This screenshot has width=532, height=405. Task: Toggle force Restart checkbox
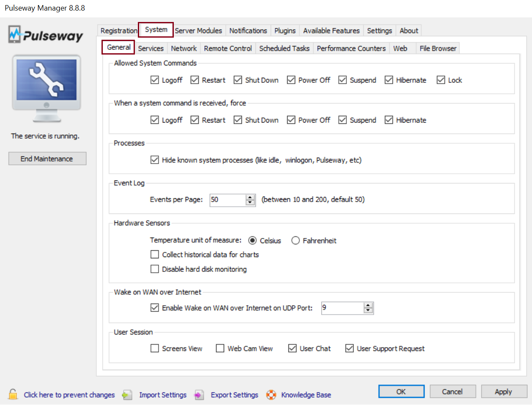tap(195, 120)
